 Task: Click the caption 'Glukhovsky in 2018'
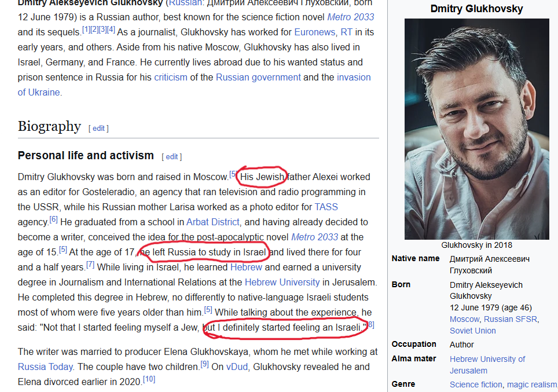point(476,245)
